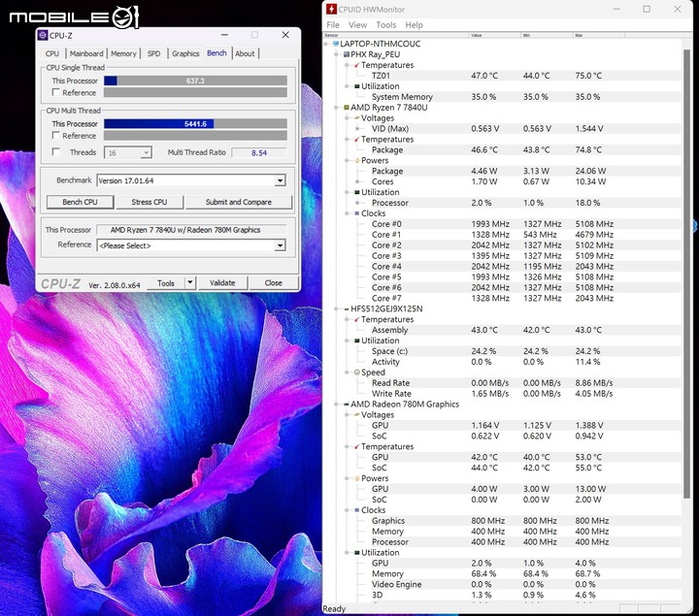This screenshot has width=699, height=616.
Task: Click the AMD Radeon 780M Graphics icon
Action: [347, 404]
